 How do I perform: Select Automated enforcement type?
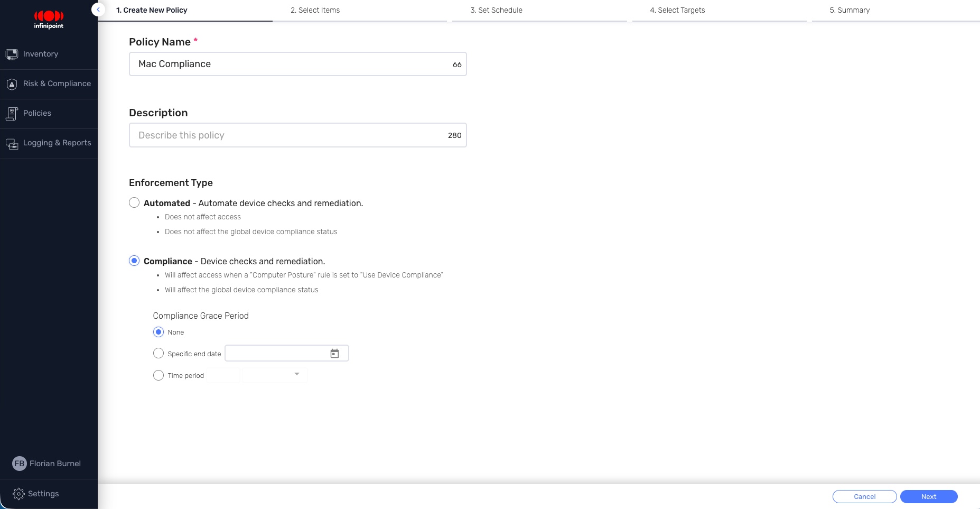[134, 203]
